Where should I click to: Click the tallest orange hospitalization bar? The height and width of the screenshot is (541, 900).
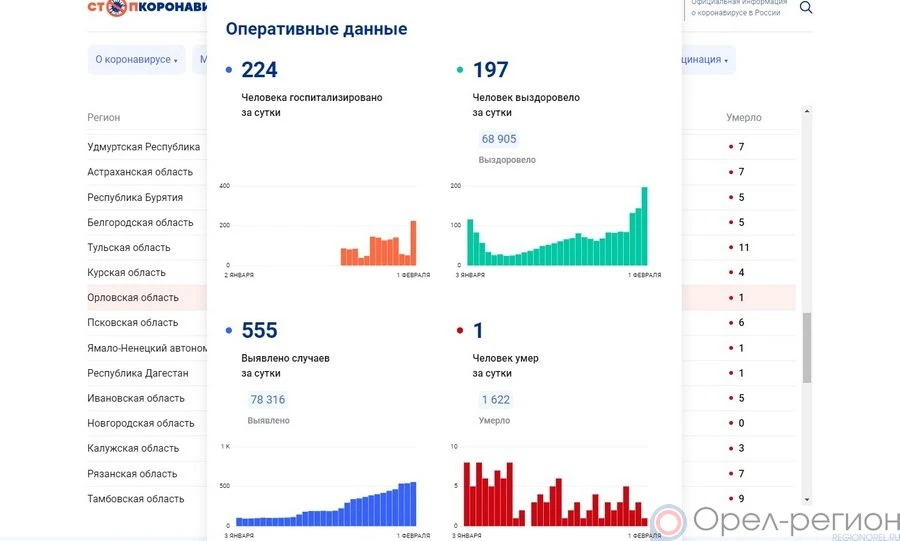click(x=413, y=243)
